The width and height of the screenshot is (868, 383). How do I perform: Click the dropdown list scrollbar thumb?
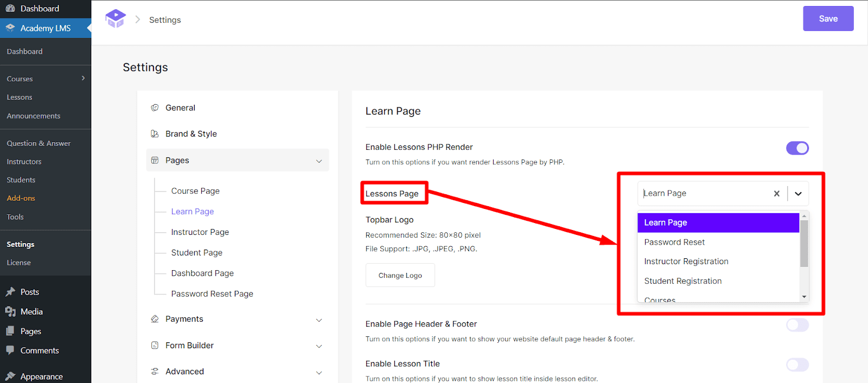pos(804,244)
